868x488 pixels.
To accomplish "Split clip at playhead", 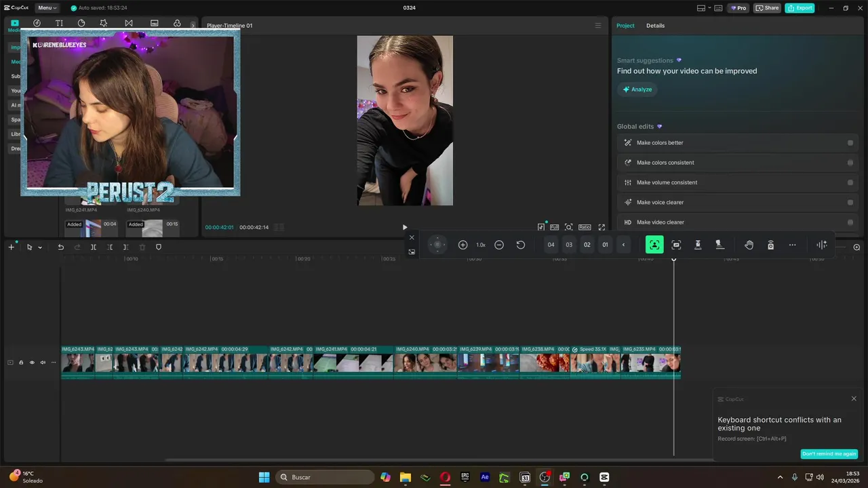I will [x=94, y=247].
